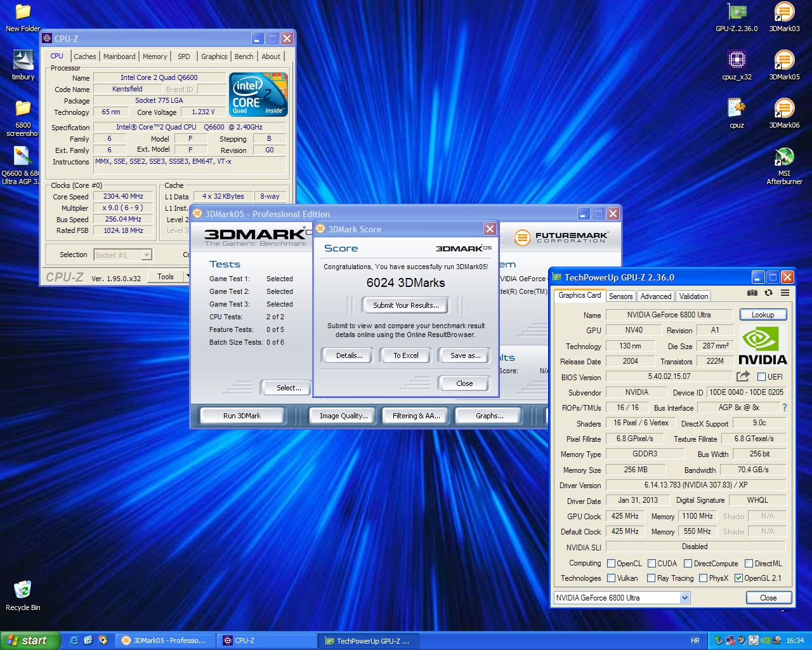Image resolution: width=812 pixels, height=650 pixels.
Task: Select the New Folder desktop icon
Action: tap(23, 18)
